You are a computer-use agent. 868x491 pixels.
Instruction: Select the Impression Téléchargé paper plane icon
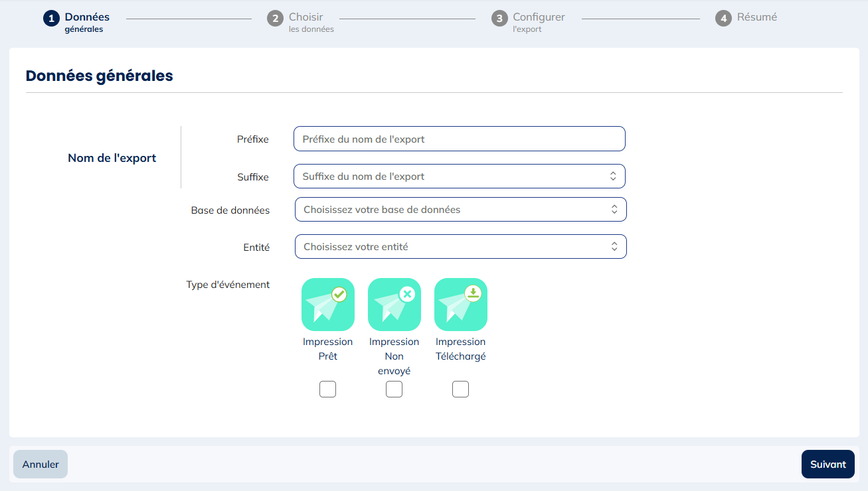click(x=461, y=305)
